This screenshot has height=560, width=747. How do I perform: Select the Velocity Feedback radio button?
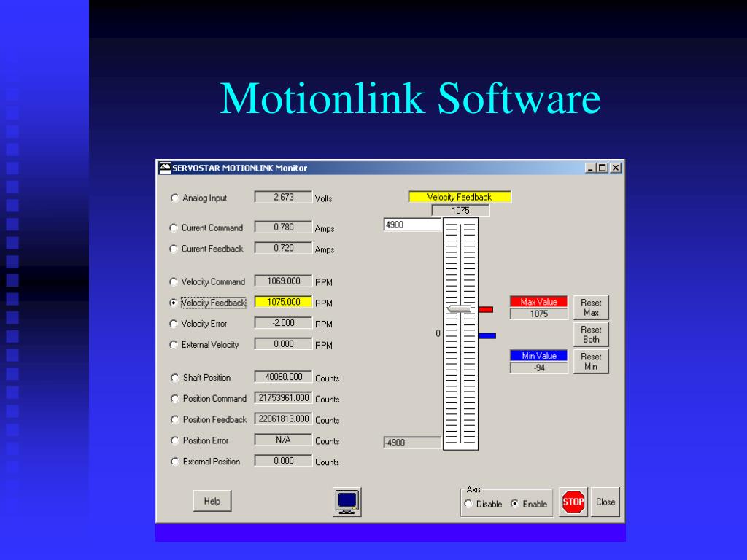click(x=174, y=303)
